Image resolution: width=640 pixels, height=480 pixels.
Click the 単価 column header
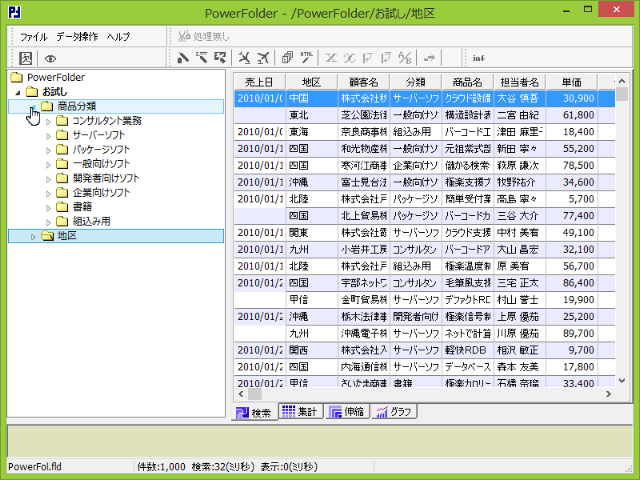571,82
